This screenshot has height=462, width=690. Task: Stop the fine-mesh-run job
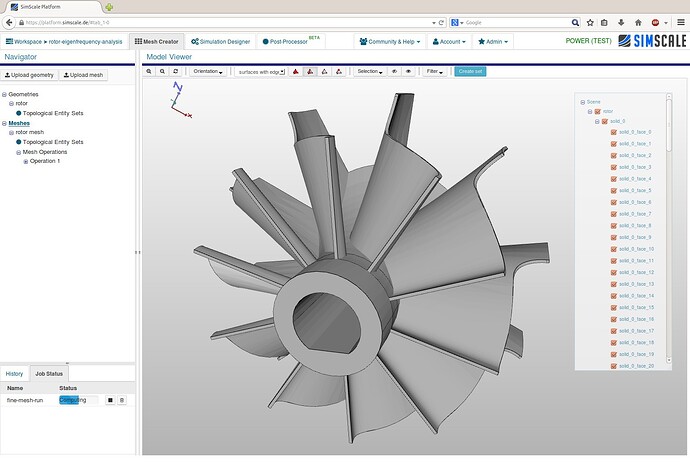click(110, 400)
